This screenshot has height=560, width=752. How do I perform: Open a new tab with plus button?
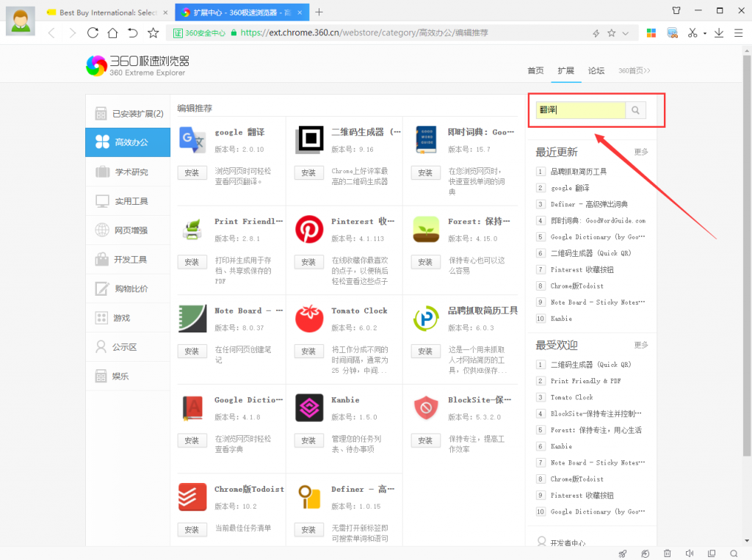pyautogui.click(x=319, y=12)
